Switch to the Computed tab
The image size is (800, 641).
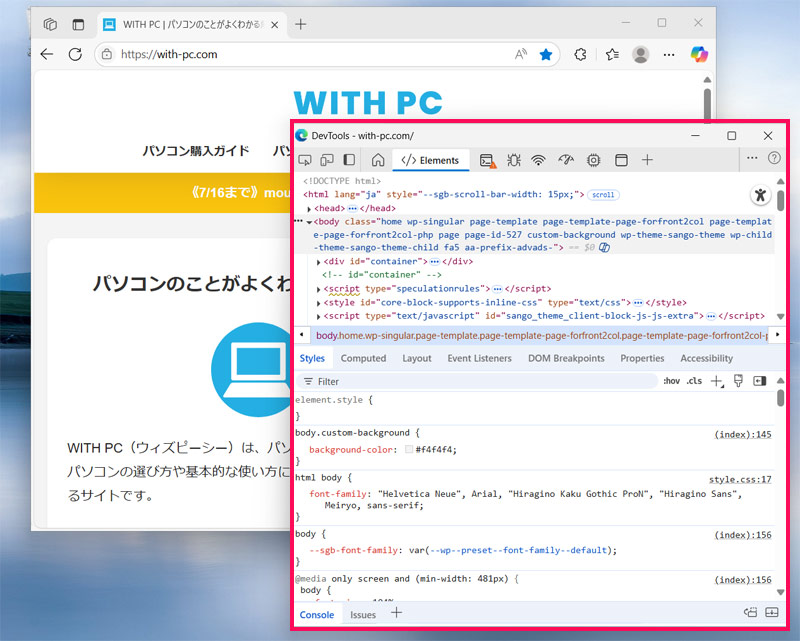coord(363,358)
